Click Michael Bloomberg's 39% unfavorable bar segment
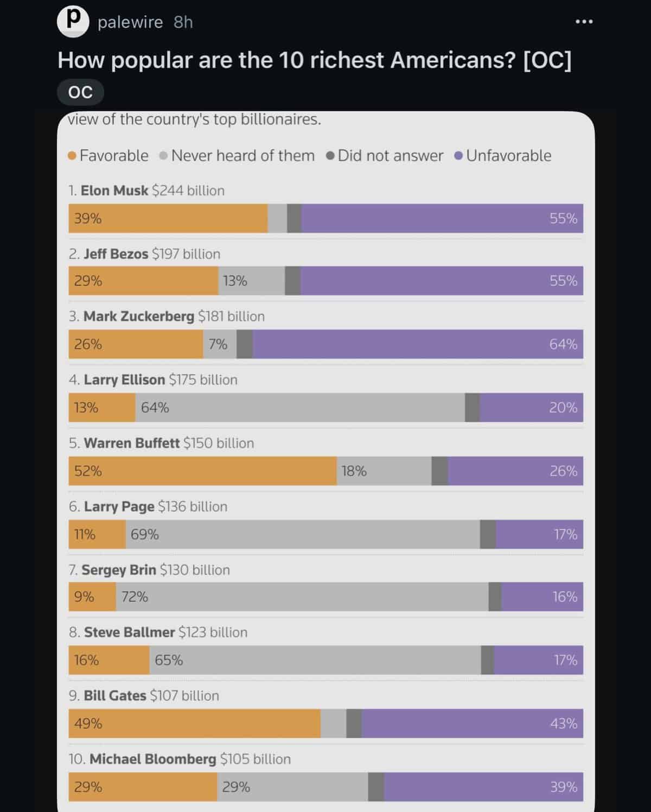 (x=483, y=786)
